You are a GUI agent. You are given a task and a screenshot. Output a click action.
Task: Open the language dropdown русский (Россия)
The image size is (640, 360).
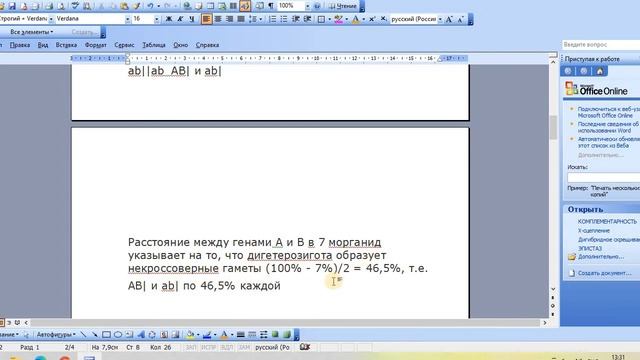[x=440, y=19]
